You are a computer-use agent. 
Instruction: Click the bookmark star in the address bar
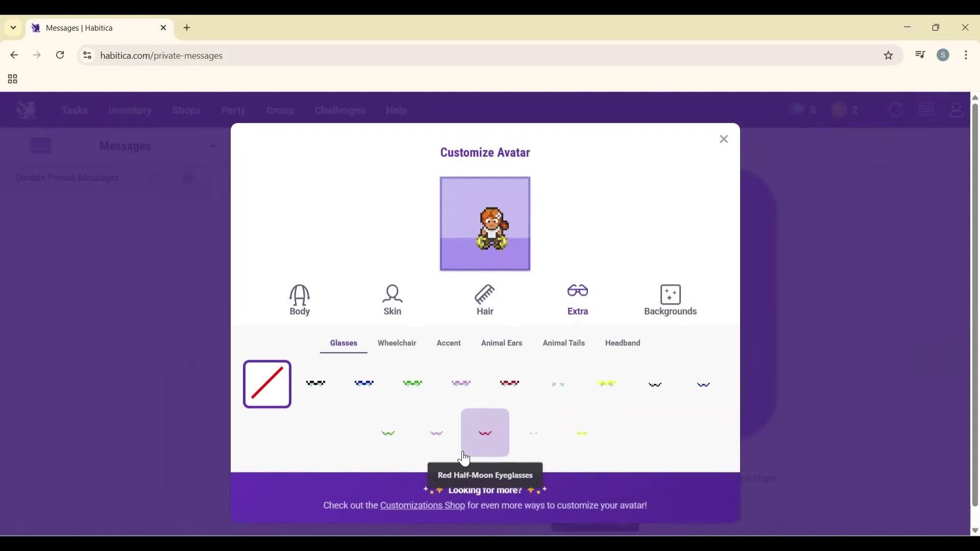coord(889,55)
